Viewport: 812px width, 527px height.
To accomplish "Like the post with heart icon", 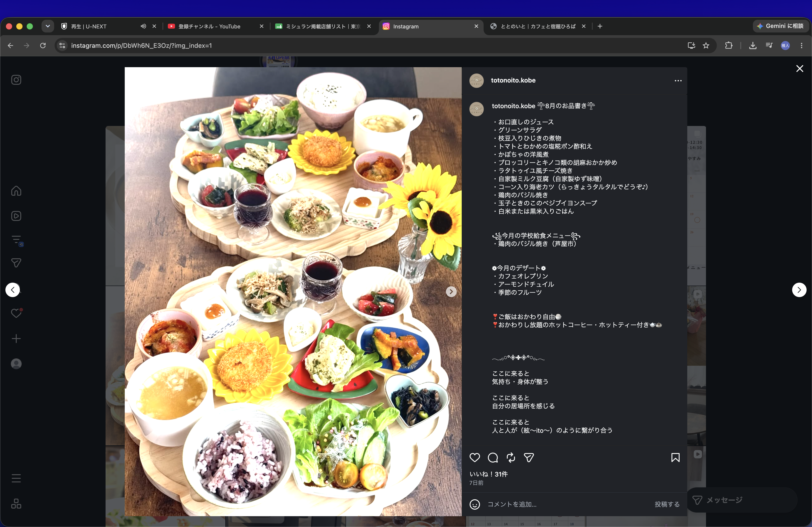I will click(x=475, y=457).
